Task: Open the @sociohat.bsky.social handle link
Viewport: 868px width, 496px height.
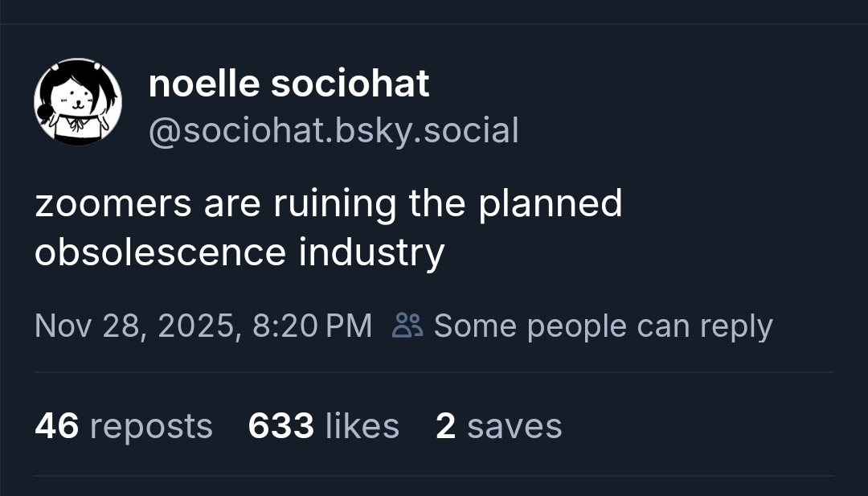Action: click(334, 130)
